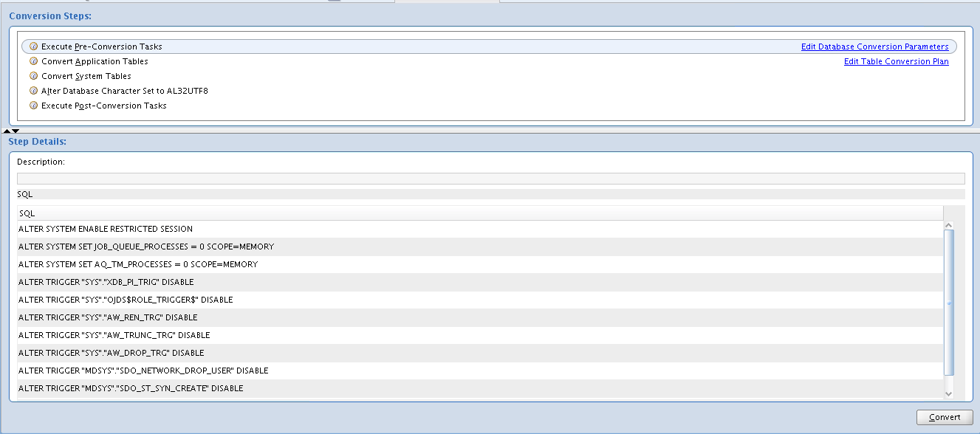980x434 pixels.
Task: Click the Convert System Tables step icon
Action: [x=34, y=76]
